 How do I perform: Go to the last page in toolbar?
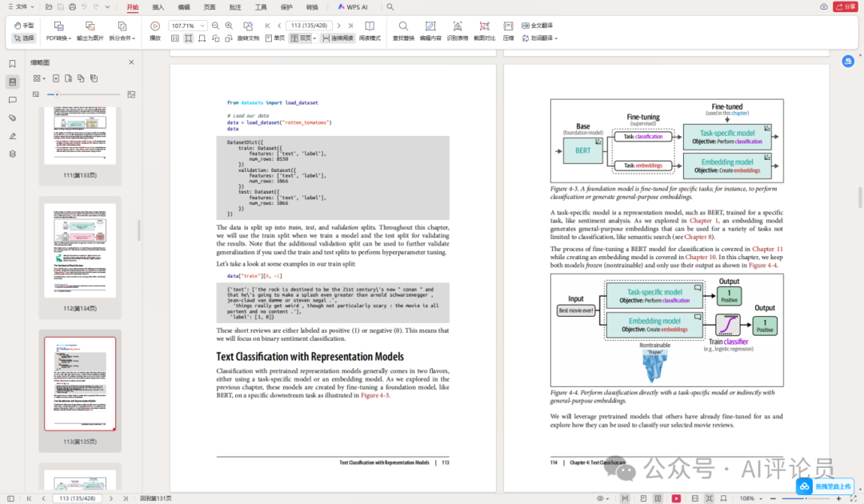(350, 26)
